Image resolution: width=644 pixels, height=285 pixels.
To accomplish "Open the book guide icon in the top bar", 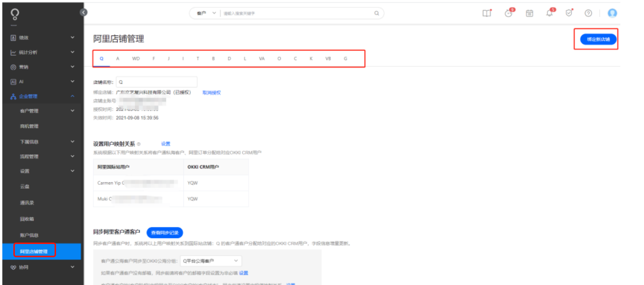I will (486, 13).
